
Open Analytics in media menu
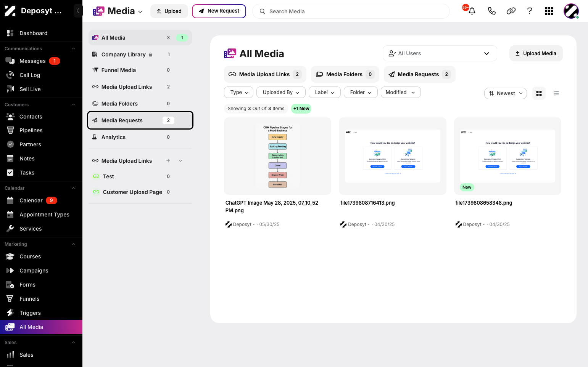pyautogui.click(x=140, y=137)
